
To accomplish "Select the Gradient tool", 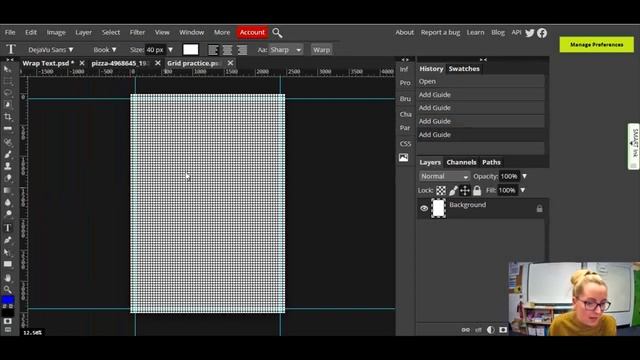I will 7,191.
